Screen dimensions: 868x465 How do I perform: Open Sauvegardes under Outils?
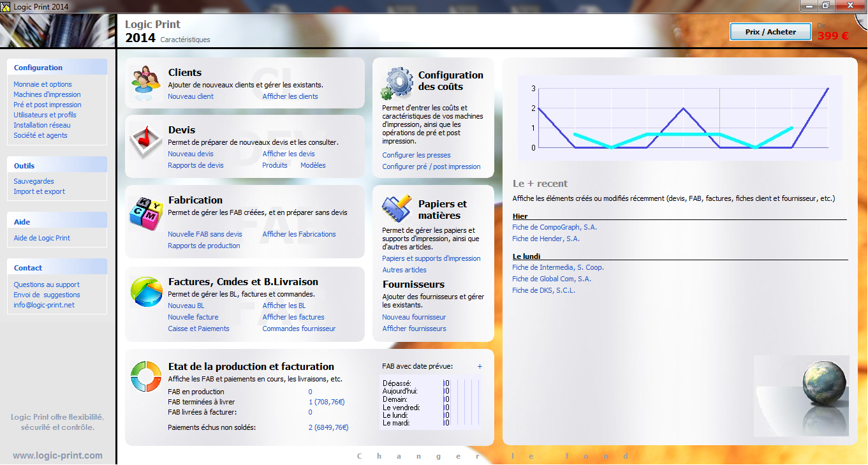tap(34, 181)
